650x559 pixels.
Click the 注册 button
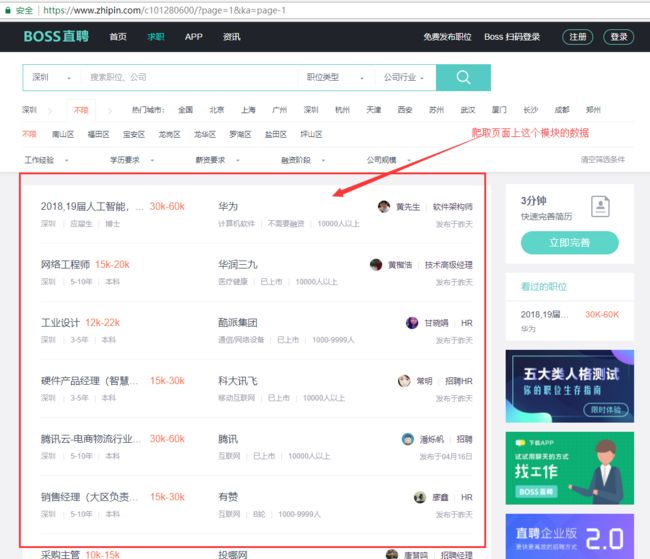(x=577, y=37)
